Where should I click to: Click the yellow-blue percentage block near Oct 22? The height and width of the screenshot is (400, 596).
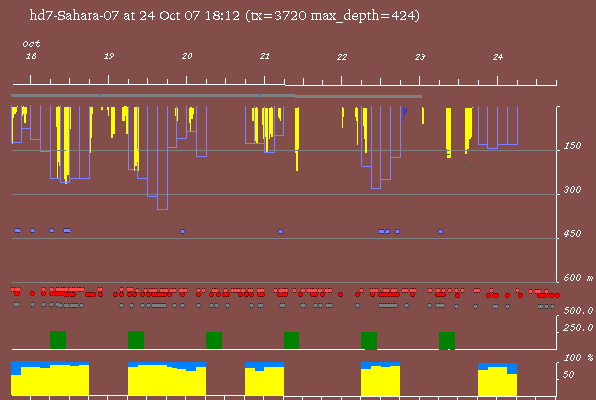click(380, 379)
